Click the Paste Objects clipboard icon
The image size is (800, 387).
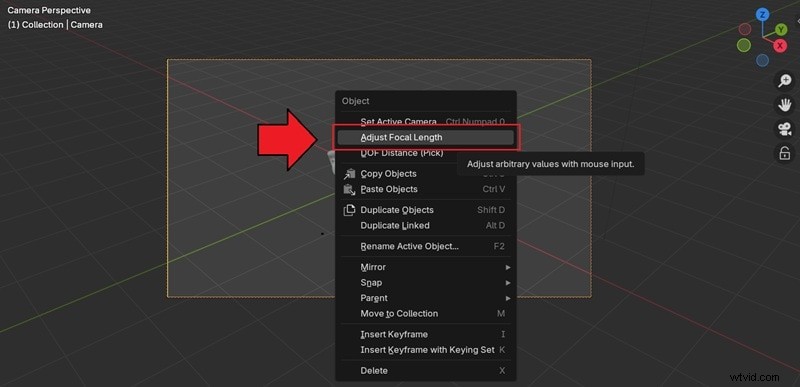click(x=349, y=189)
